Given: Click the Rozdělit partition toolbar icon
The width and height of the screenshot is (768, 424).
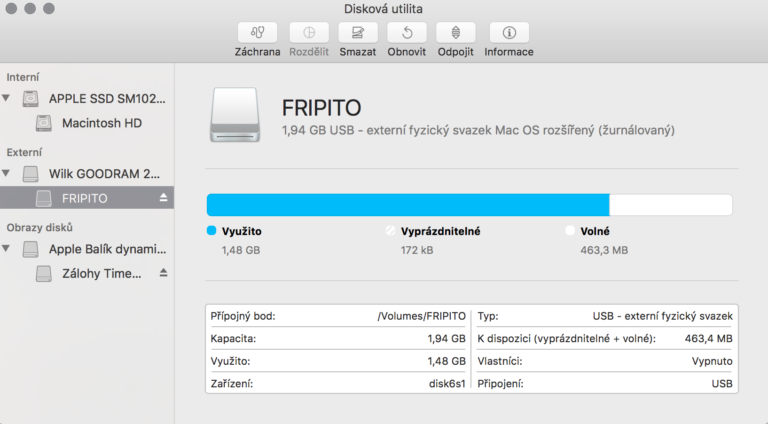Looking at the screenshot, I should click(x=308, y=33).
